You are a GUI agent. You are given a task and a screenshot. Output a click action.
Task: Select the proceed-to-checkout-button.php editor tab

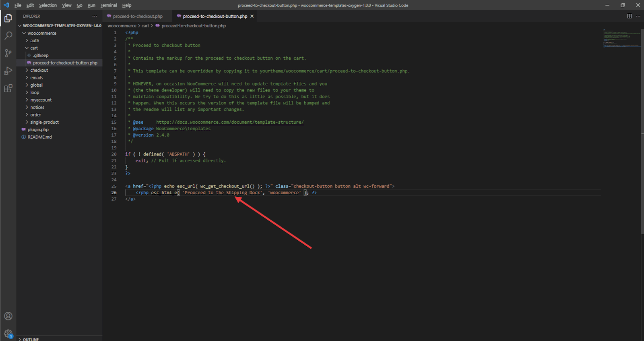point(215,17)
